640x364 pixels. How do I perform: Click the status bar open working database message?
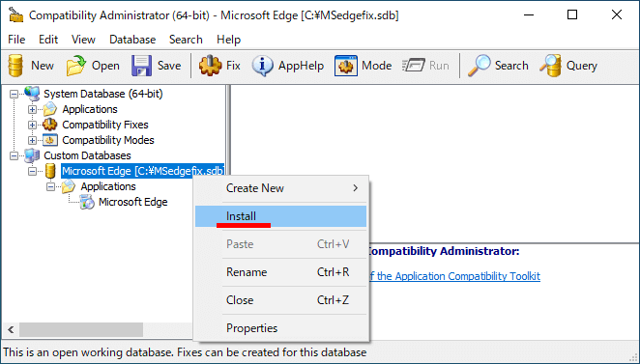[x=185, y=352]
